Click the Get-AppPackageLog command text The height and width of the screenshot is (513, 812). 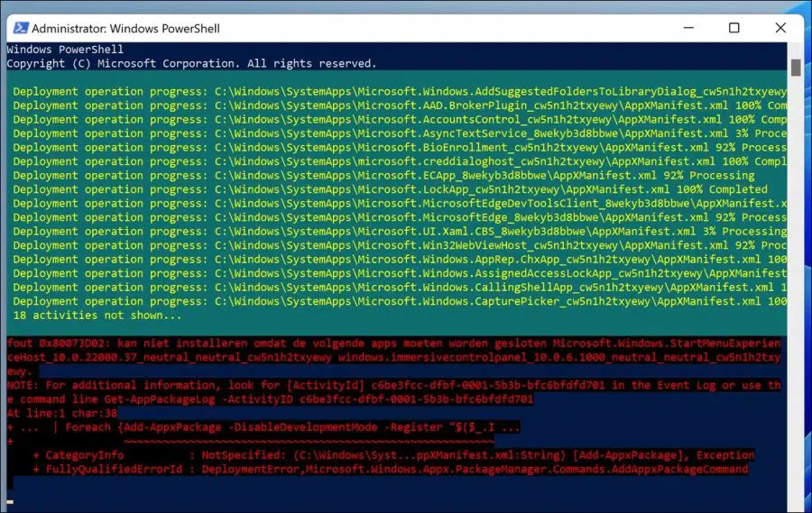coord(318,399)
